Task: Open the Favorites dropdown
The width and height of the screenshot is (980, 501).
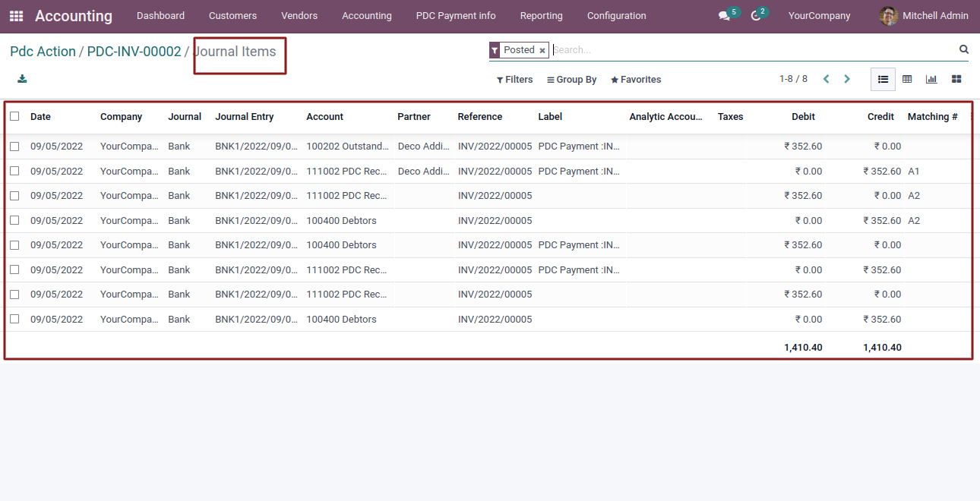Action: pyautogui.click(x=636, y=80)
